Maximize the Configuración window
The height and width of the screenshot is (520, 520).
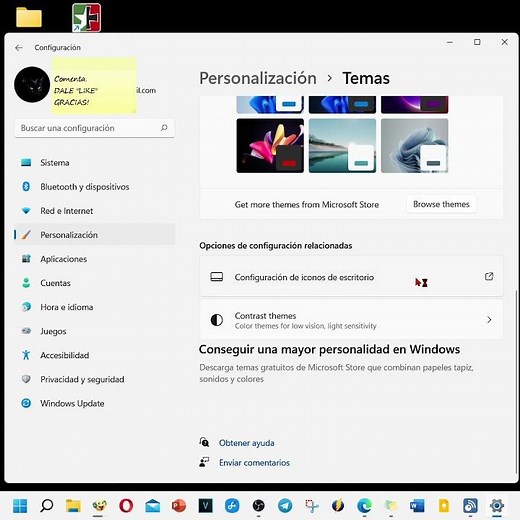click(477, 42)
